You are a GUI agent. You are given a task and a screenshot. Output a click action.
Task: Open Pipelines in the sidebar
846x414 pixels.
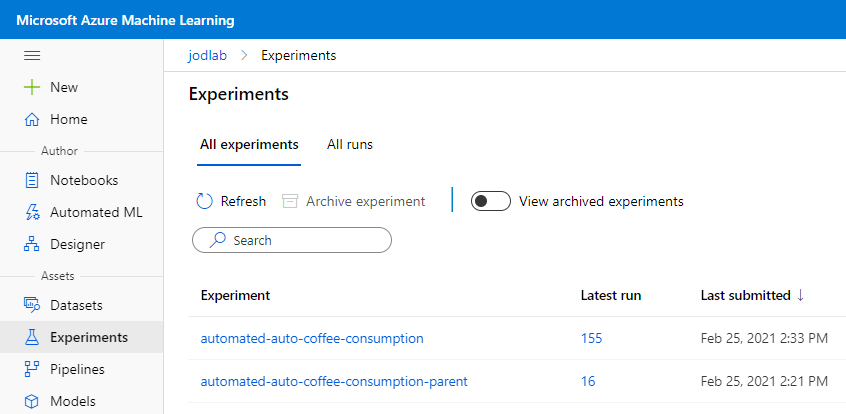[76, 370]
